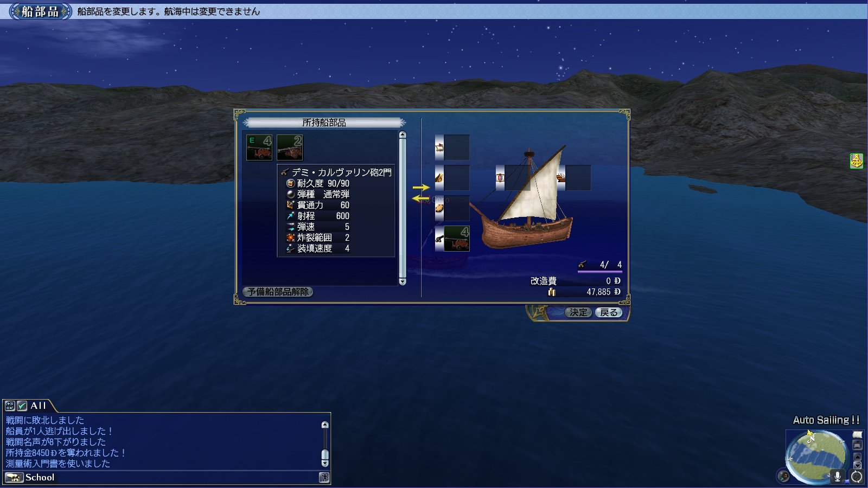Click the 戻る back button
This screenshot has width=868, height=488.
coord(609,312)
